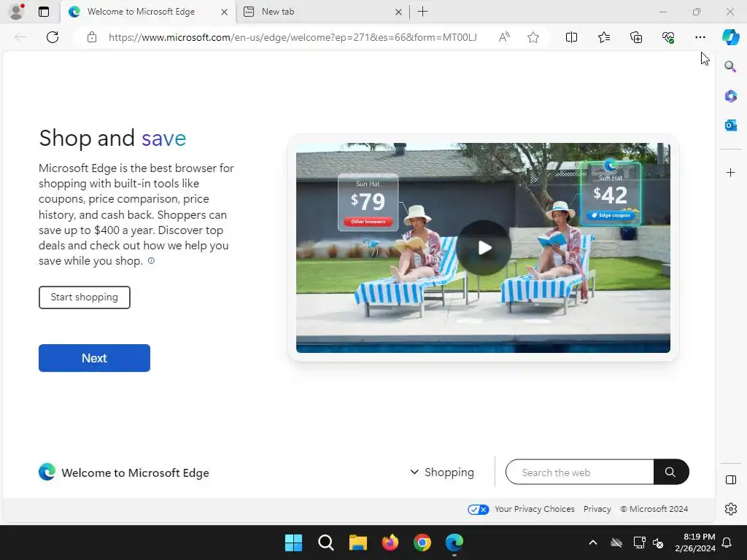Screen dimensions: 747x560
Task: Open the tab actions menu icon
Action: (44, 12)
